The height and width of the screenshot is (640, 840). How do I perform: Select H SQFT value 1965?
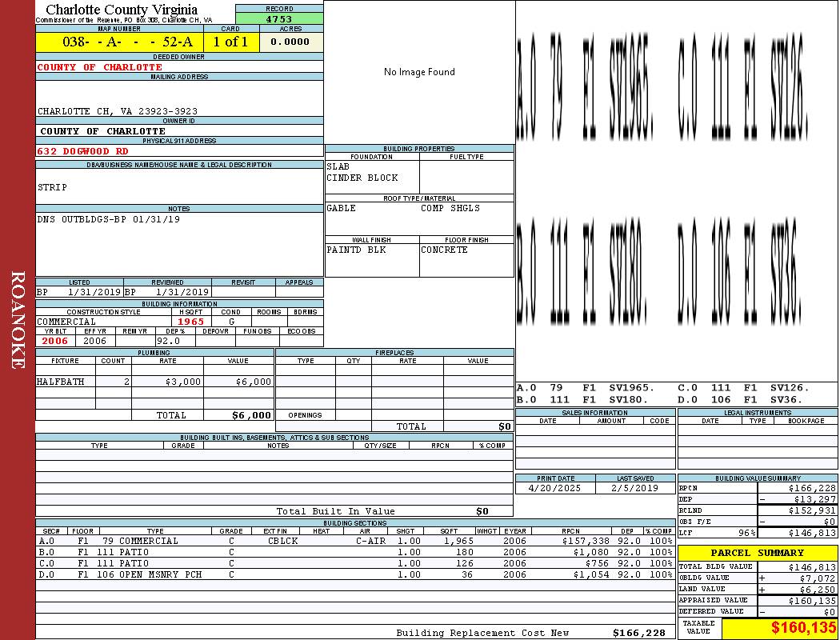coord(190,322)
